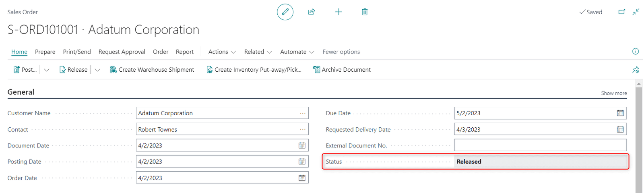Screen dimensions: 644x193
Task: Open sales order in new window
Action: point(622,12)
